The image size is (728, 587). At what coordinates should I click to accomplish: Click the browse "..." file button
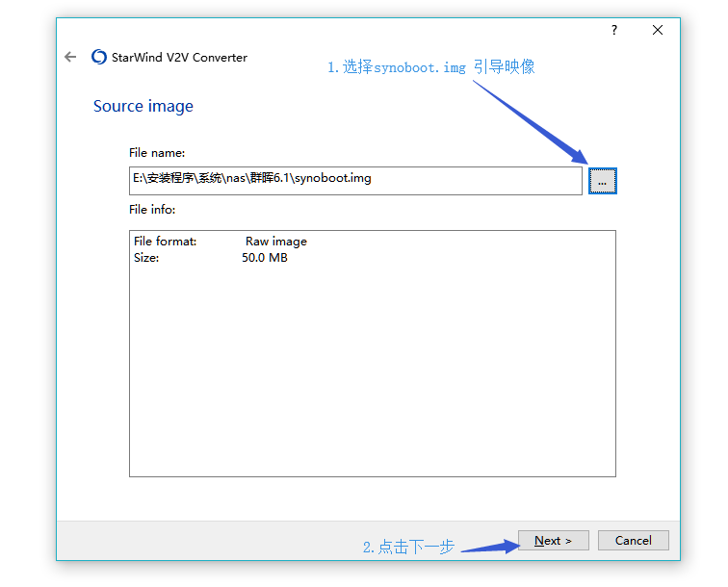pos(603,181)
